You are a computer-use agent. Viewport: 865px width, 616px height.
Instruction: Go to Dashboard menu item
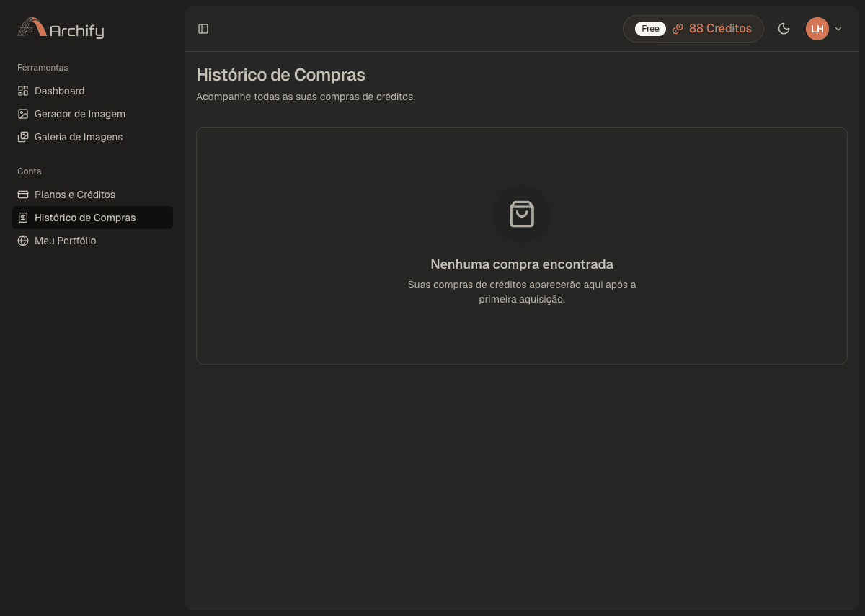92,91
